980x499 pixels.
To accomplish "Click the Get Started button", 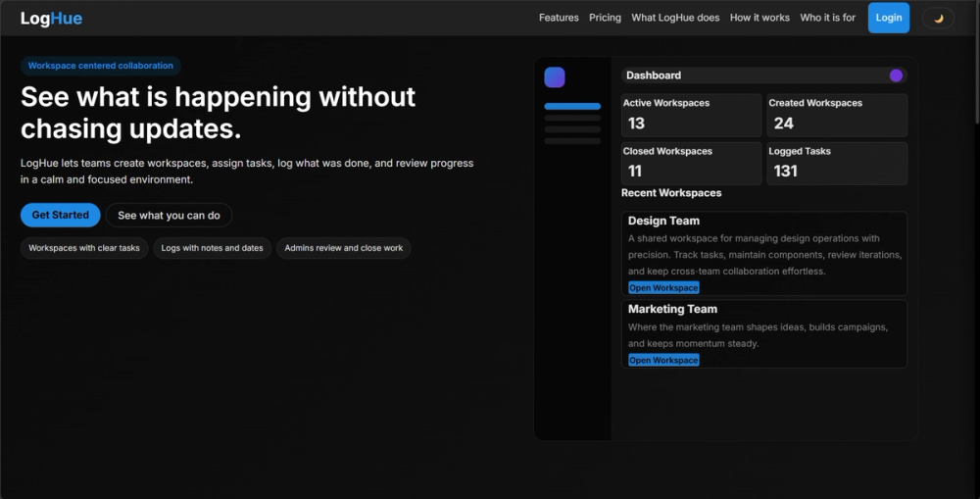I will (x=61, y=215).
